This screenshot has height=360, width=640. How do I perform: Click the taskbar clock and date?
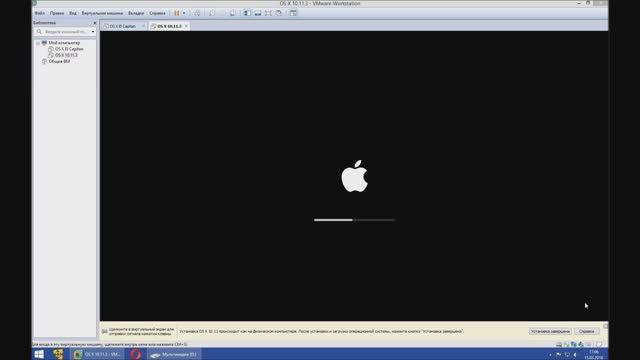pos(594,355)
